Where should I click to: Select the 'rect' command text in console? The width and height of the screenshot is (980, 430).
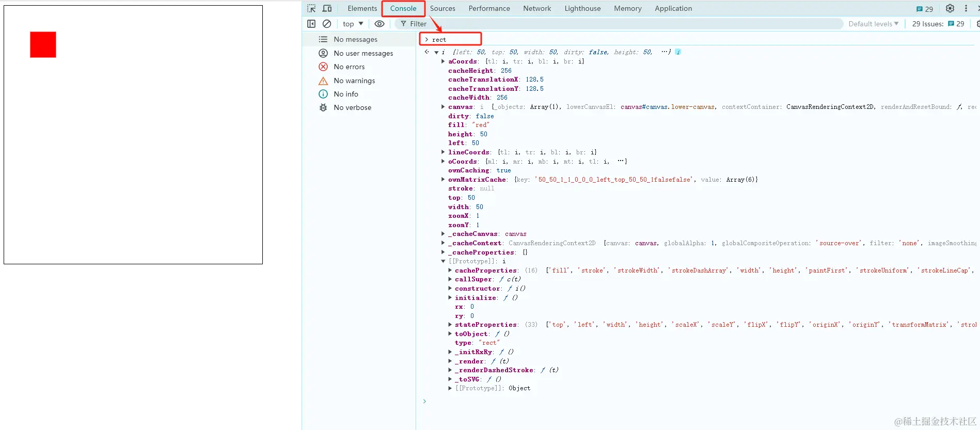tap(439, 40)
